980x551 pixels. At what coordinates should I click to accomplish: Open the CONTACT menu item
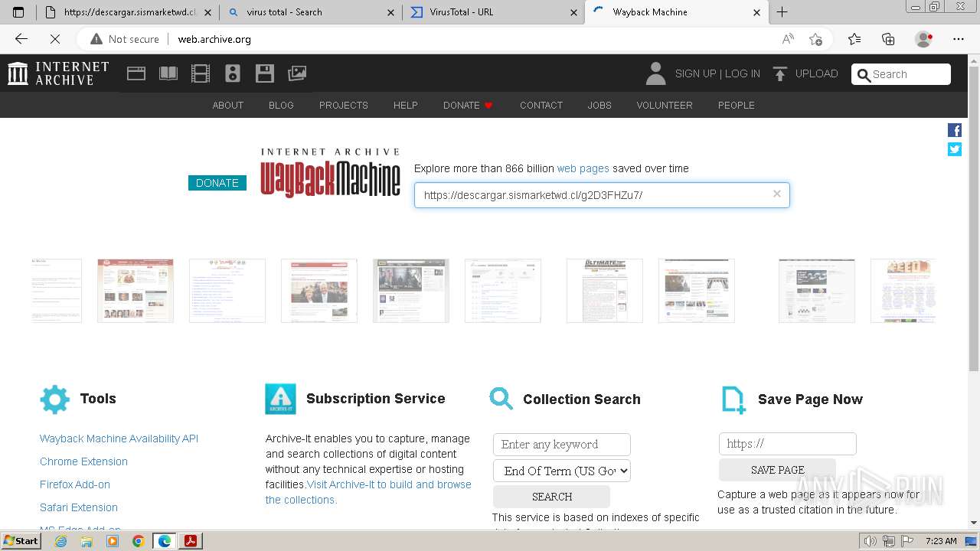[x=541, y=105]
